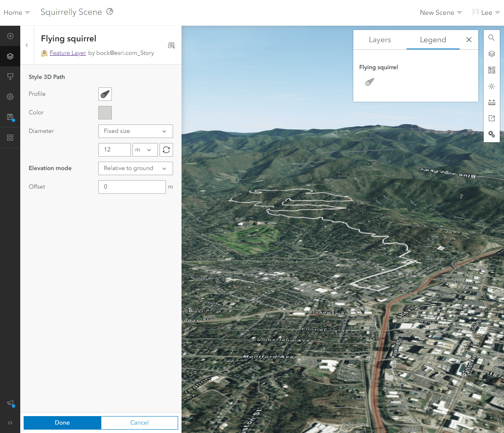504x433 pixels.
Task: Open the Search tool in the scene toolbar
Action: coord(491,38)
